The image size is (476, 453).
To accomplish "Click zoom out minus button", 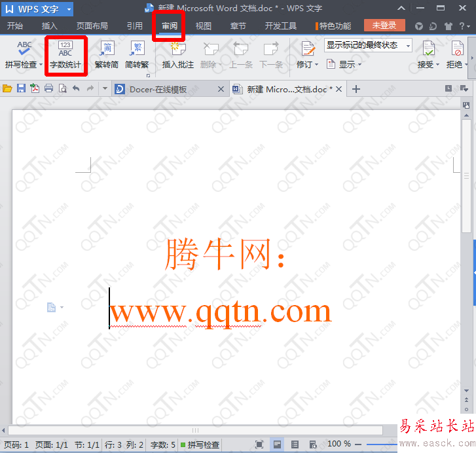I will tap(358, 444).
